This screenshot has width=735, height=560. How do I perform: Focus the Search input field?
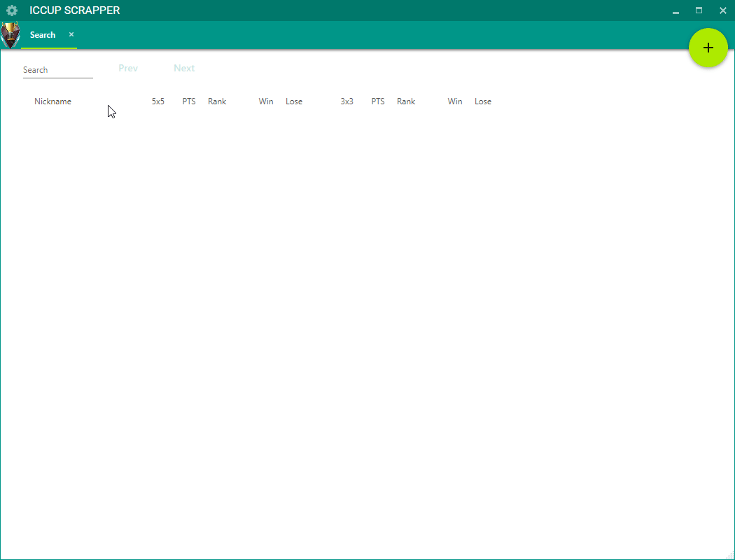(57, 70)
